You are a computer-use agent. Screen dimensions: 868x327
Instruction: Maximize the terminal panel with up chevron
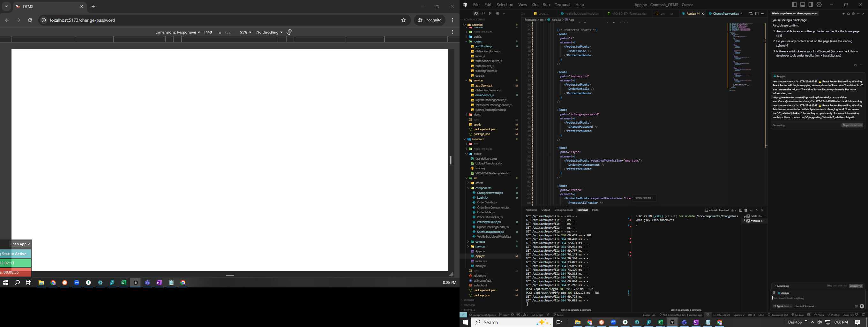pyautogui.click(x=756, y=210)
